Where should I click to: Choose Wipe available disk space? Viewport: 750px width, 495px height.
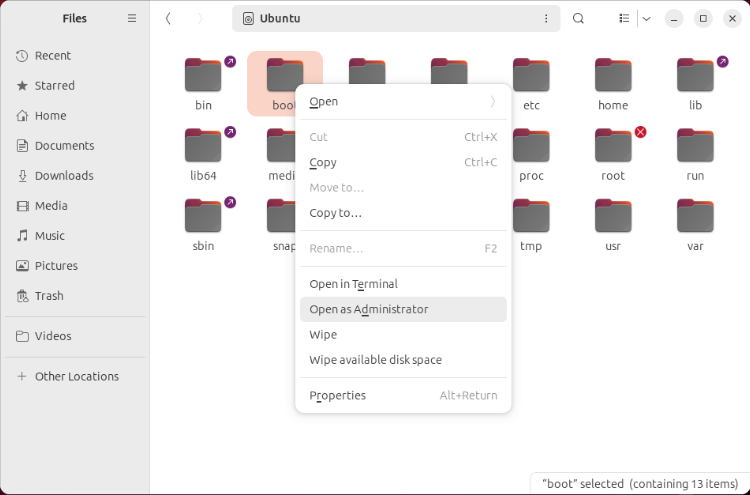[403, 360]
